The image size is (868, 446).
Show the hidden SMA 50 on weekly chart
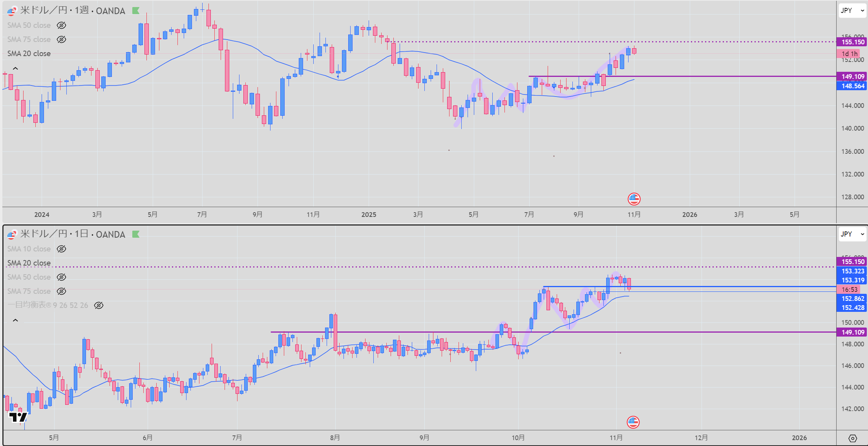(x=61, y=25)
